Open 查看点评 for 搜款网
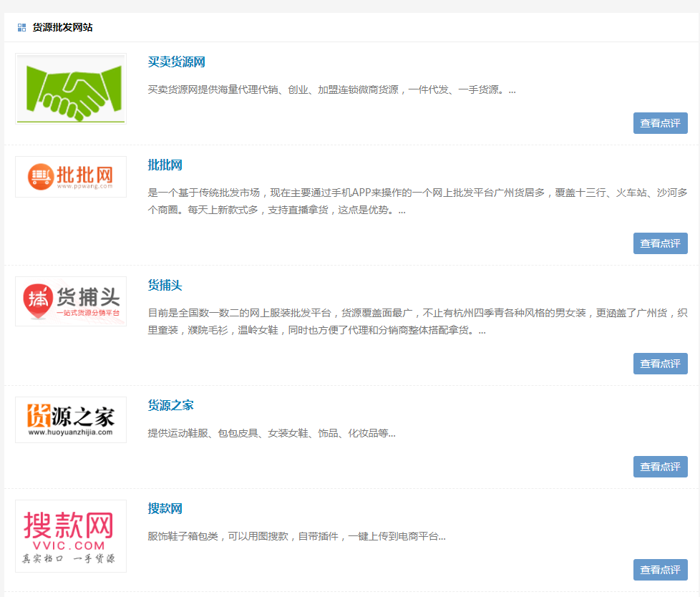Image resolution: width=700 pixels, height=597 pixels. (x=660, y=570)
